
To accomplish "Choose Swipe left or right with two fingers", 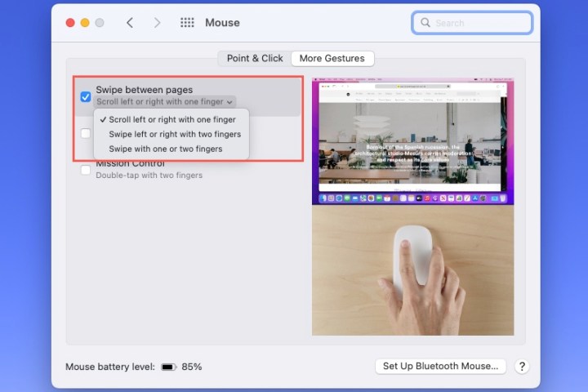I will (x=171, y=134).
